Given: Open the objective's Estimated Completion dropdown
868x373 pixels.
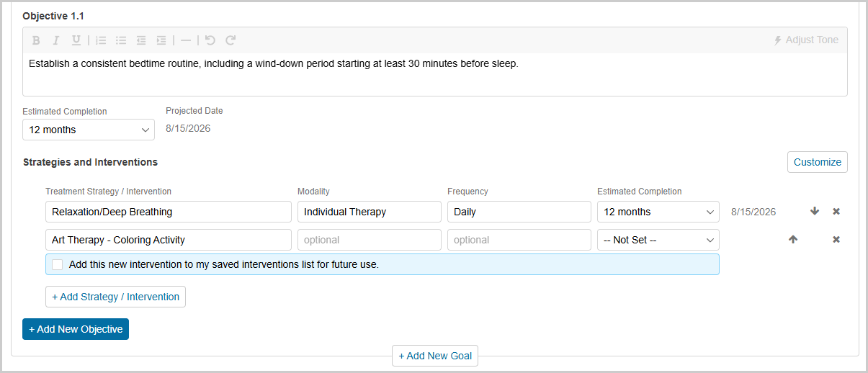Looking at the screenshot, I should [x=88, y=130].
